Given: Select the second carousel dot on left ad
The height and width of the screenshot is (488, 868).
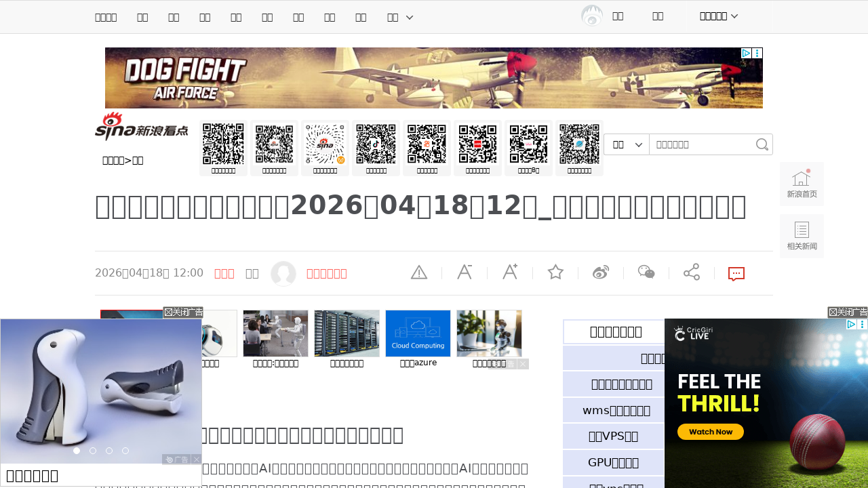Looking at the screenshot, I should (x=93, y=451).
